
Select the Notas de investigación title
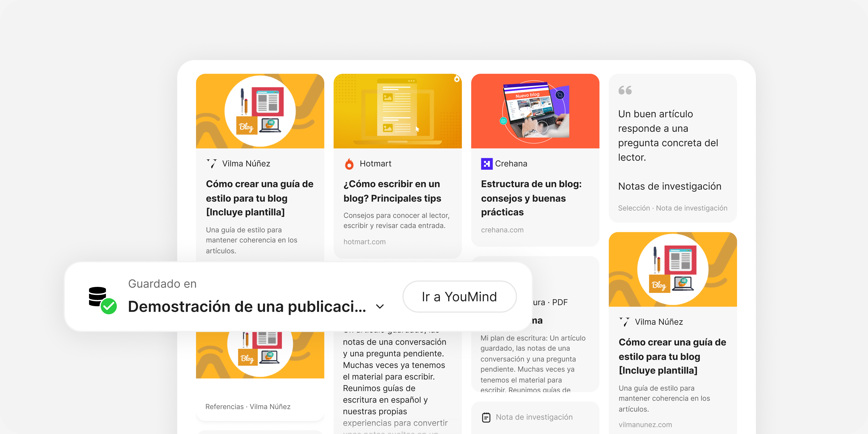(670, 186)
